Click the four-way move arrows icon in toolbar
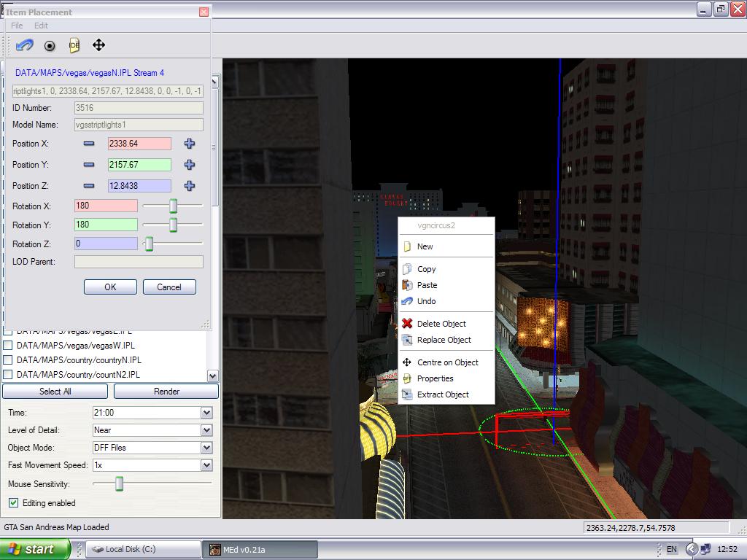 click(98, 45)
